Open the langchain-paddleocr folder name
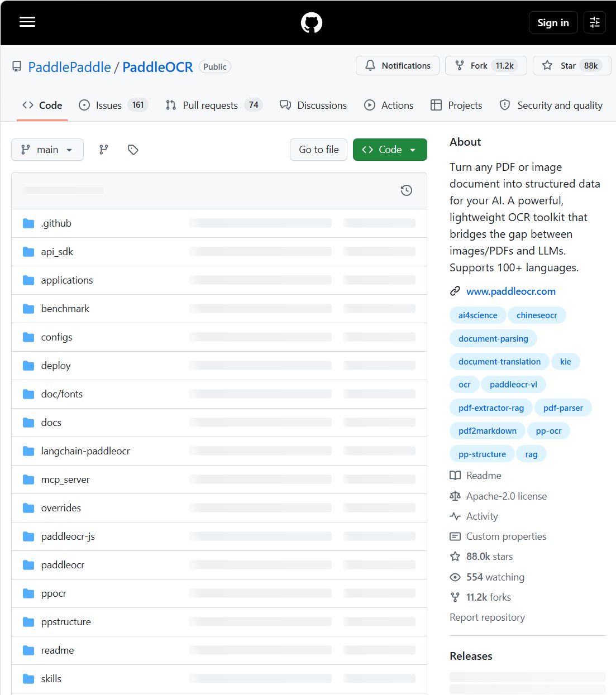Screen dimensions: 616x695 point(85,451)
